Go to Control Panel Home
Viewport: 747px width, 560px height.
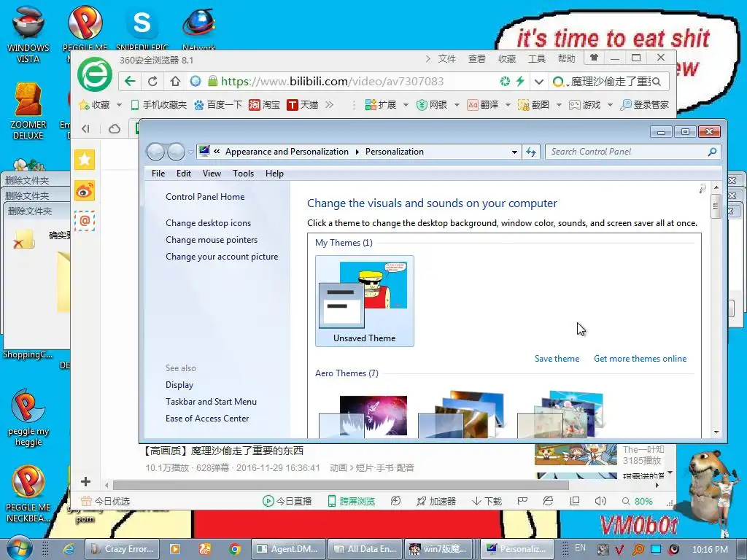coord(205,197)
